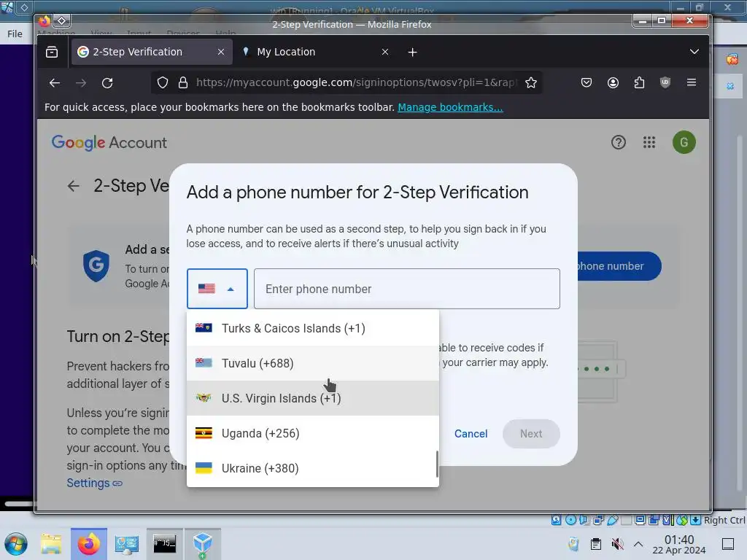The width and height of the screenshot is (747, 560).
Task: Open File Explorer from the taskbar
Action: pos(51,544)
